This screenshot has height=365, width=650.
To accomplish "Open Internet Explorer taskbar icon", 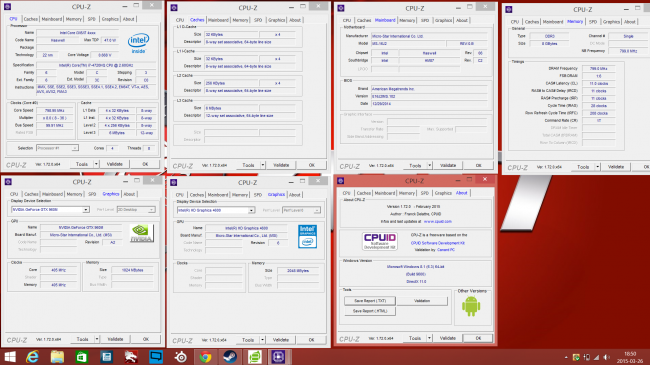I will point(32,357).
